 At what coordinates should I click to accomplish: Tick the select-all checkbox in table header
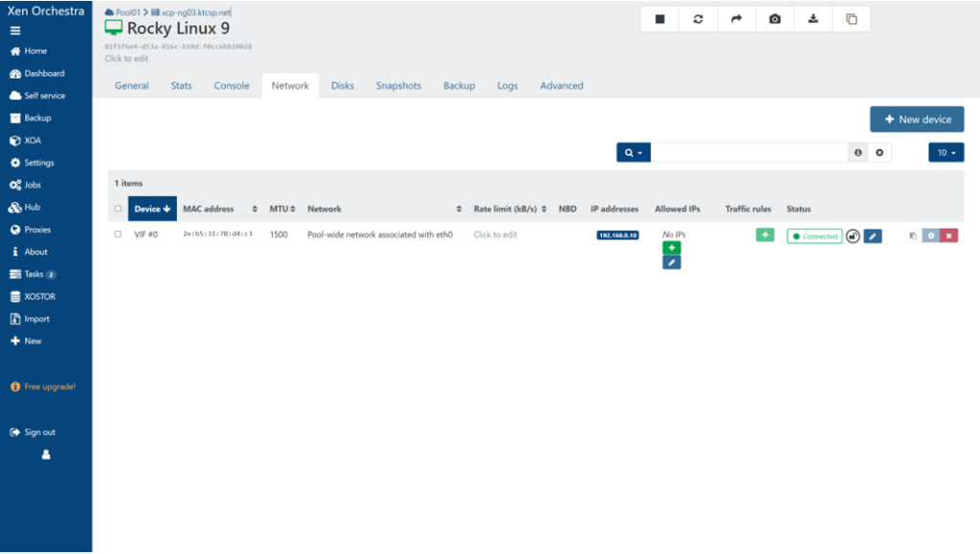pos(118,209)
